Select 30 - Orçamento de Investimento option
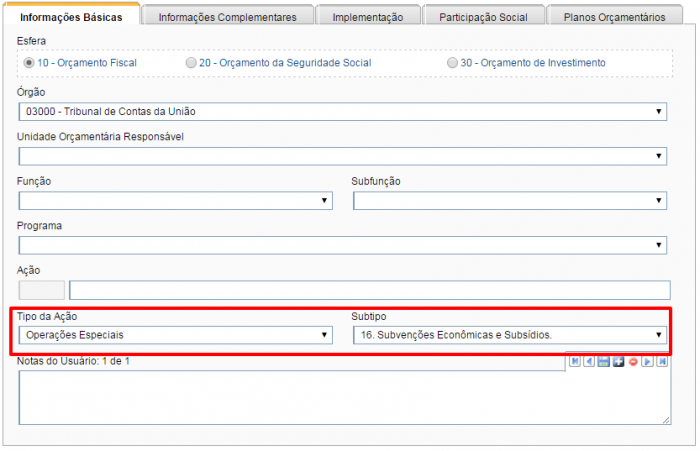Viewport: 700px width, 451px height. coord(453,63)
